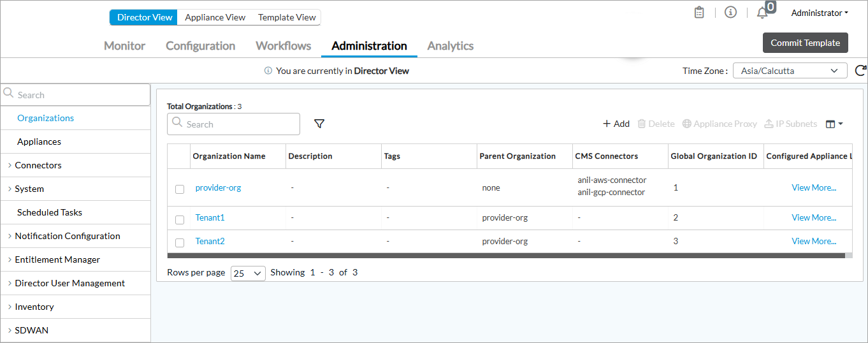This screenshot has height=343, width=868.
Task: Switch to the Analytics tab
Action: [450, 46]
